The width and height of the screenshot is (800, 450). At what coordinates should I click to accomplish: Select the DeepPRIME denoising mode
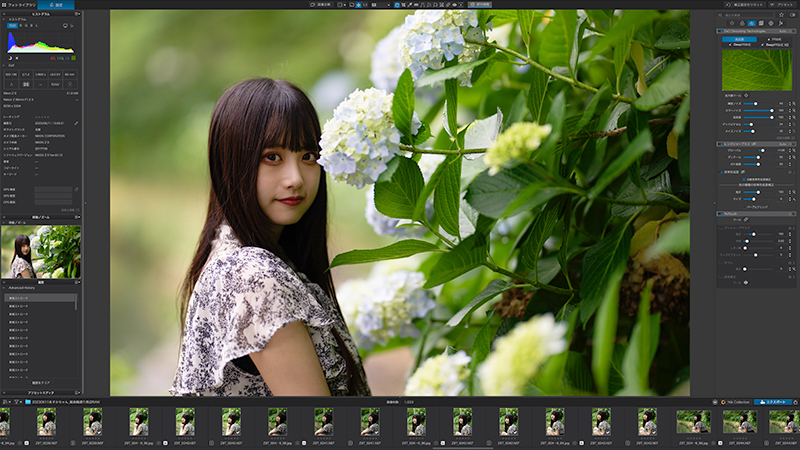740,44
